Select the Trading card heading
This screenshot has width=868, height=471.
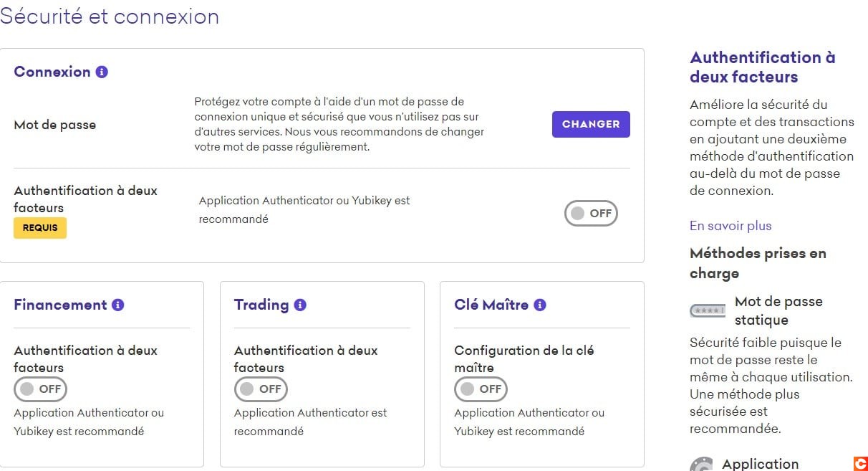[x=261, y=305]
